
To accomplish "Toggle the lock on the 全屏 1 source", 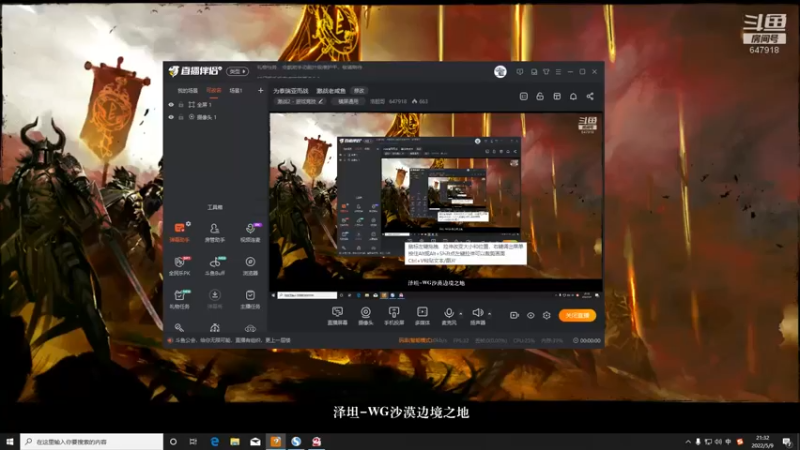I will pyautogui.click(x=181, y=105).
